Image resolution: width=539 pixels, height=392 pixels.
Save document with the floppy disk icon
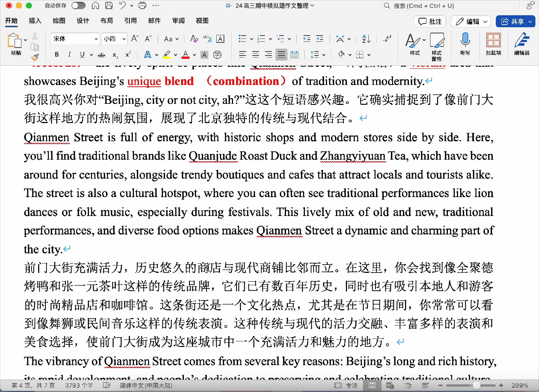[109, 5]
